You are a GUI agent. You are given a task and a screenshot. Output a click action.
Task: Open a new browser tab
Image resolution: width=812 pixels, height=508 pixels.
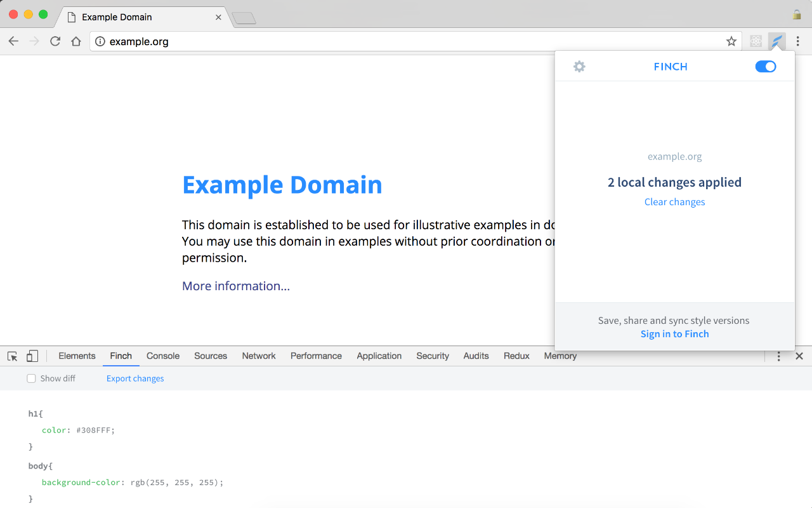[x=244, y=18]
